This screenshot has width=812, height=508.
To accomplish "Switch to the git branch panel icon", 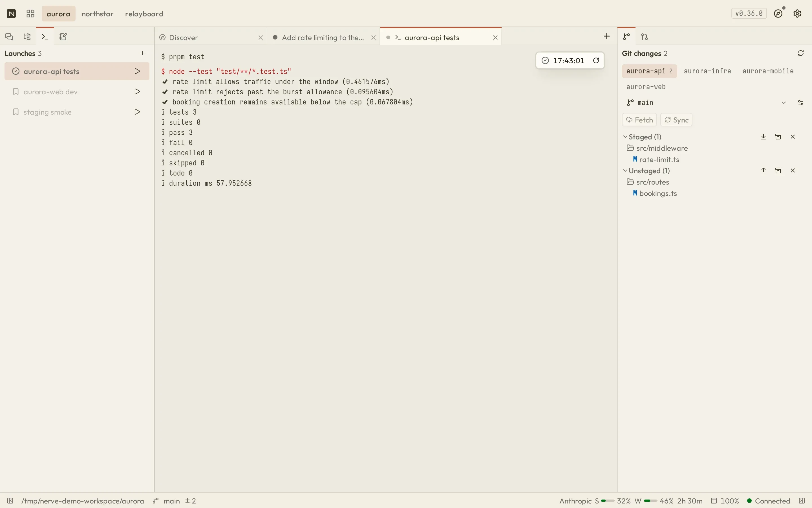I will click(626, 37).
